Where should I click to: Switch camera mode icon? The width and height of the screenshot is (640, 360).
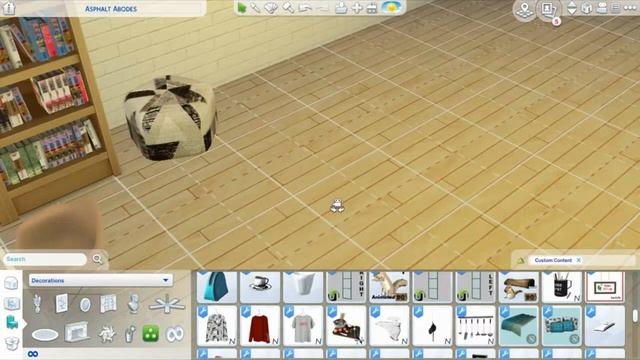click(x=602, y=8)
